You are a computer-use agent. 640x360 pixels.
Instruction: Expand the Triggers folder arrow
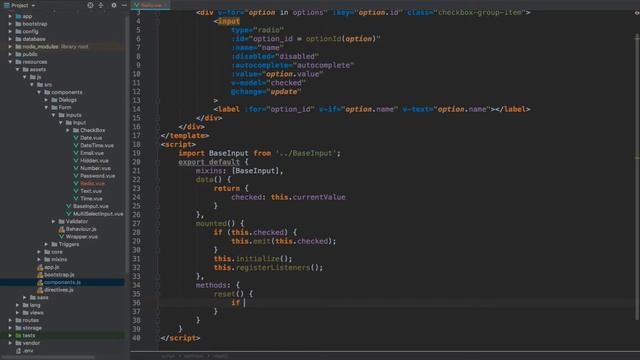pyautogui.click(x=46, y=244)
